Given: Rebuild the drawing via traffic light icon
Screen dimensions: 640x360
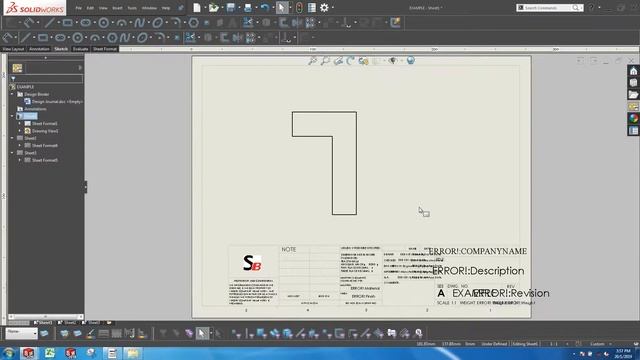Looking at the screenshot, I should [x=299, y=7].
